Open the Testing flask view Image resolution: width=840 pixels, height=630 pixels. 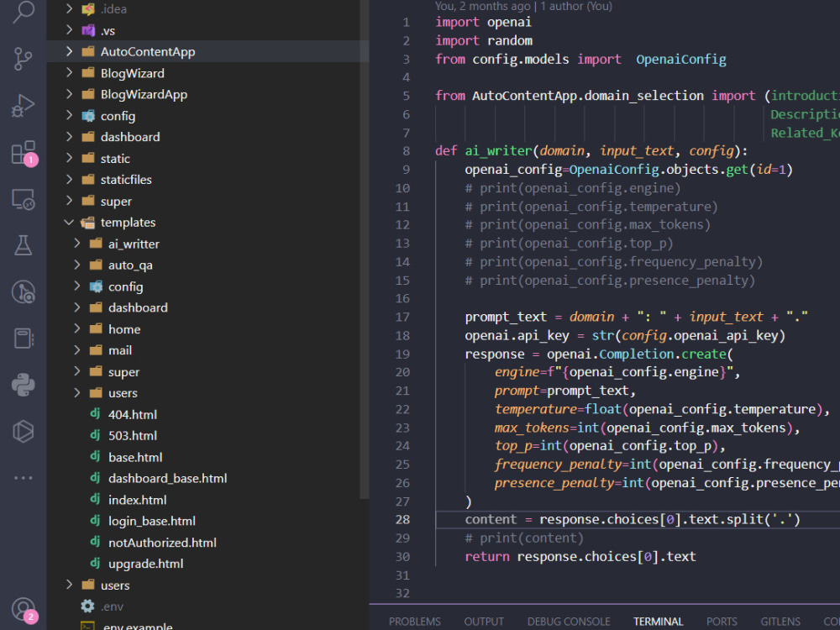point(23,244)
